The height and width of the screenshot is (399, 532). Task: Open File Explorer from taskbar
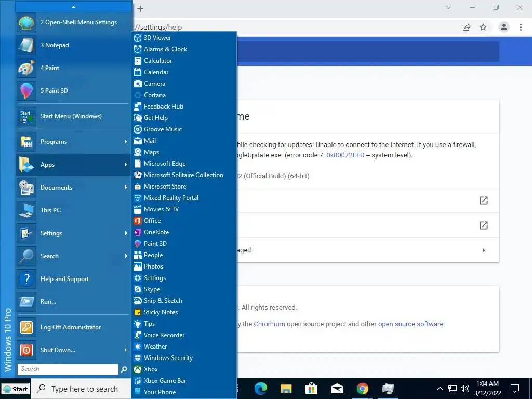tap(286, 389)
